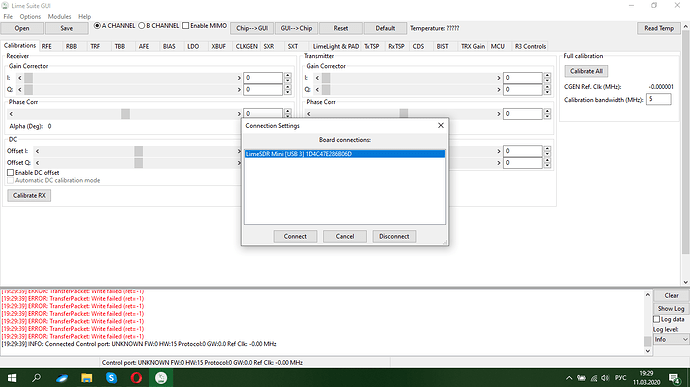Close the Connection Settings dialog
The image size is (690, 387).
click(440, 125)
